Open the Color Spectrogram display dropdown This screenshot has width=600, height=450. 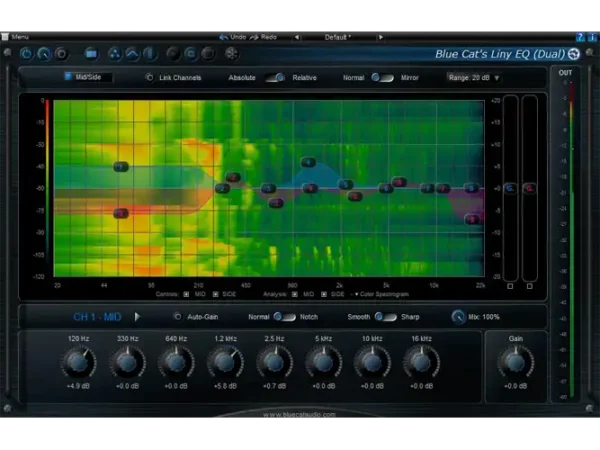point(382,294)
